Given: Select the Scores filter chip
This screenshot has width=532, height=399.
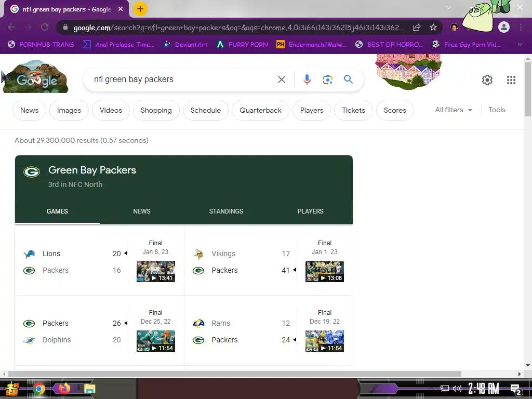Looking at the screenshot, I should point(395,110).
